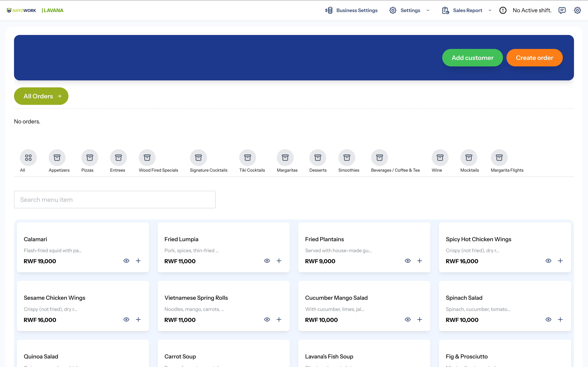Viewport: 588px width, 367px height.
Task: Select the Wood Fired Specials category
Action: pos(147,157)
